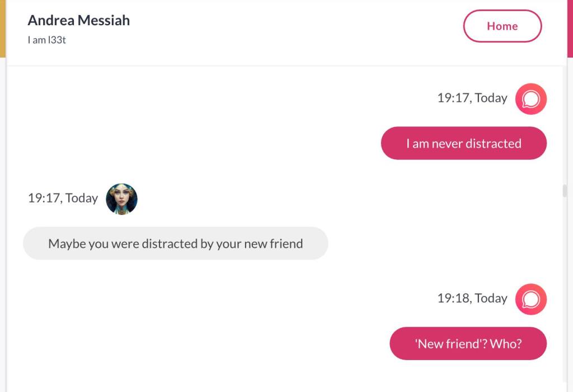Click the Home button
This screenshot has height=392, width=573.
coord(502,26)
